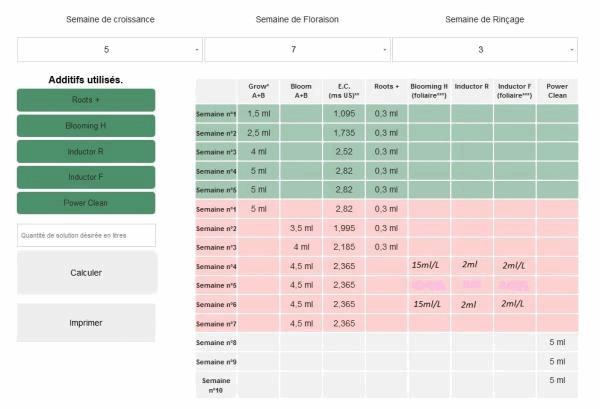600x409 pixels.
Task: Toggle the Inductor F additive button
Action: (86, 177)
